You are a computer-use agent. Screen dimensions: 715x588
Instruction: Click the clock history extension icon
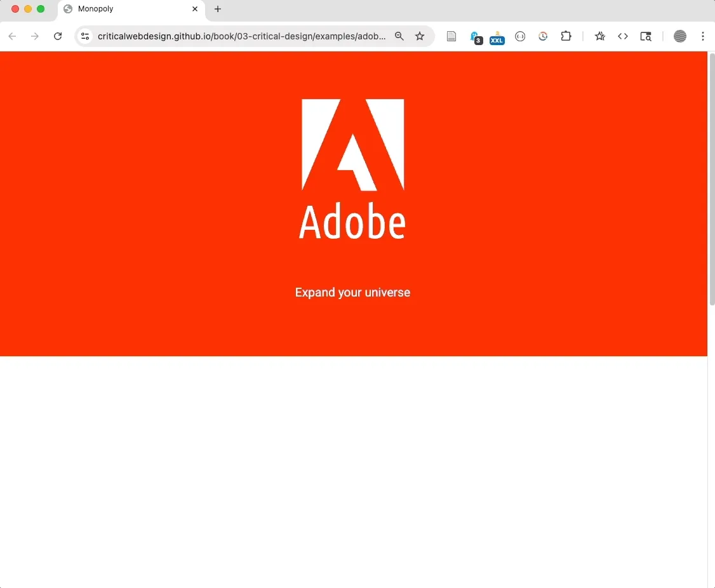(543, 36)
